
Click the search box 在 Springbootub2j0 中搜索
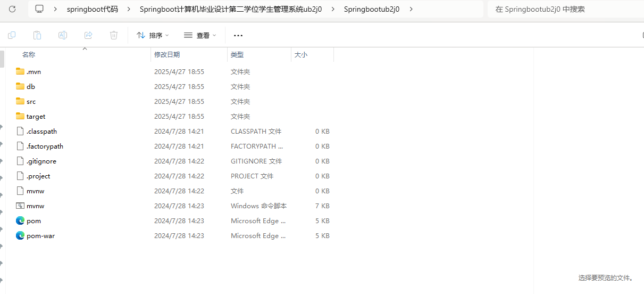(x=566, y=9)
